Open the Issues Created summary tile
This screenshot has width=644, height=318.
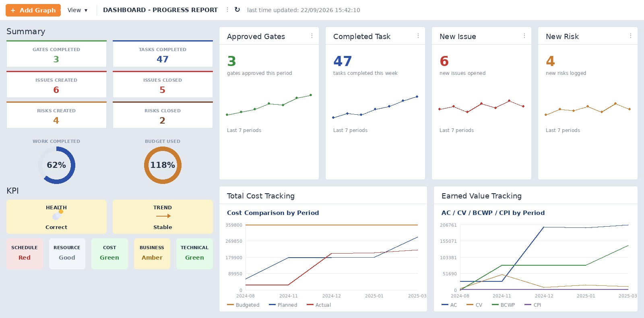[56, 84]
